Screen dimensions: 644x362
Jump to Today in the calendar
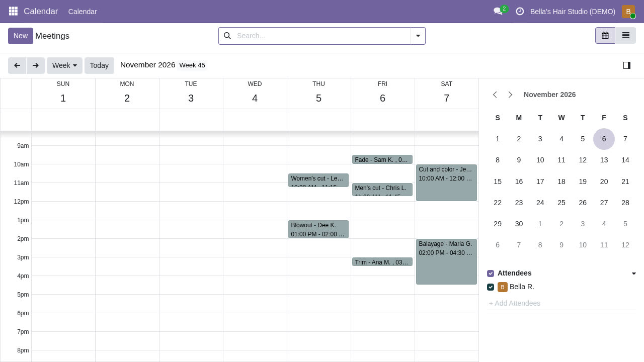99,65
